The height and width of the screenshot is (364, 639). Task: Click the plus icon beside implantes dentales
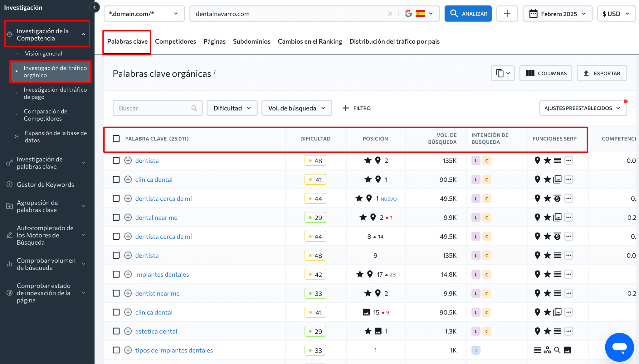pyautogui.click(x=128, y=274)
